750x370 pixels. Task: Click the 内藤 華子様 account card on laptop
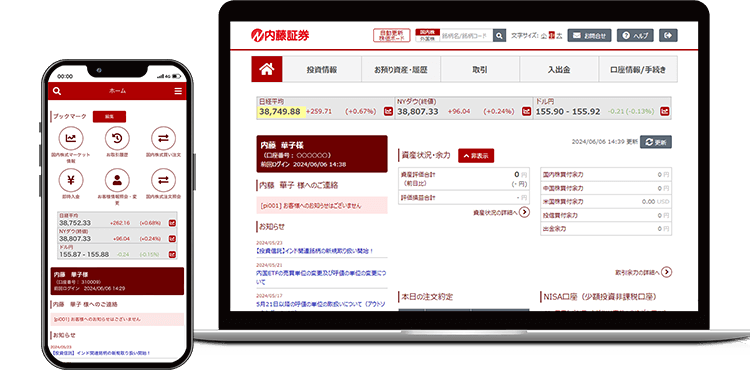pyautogui.click(x=322, y=154)
